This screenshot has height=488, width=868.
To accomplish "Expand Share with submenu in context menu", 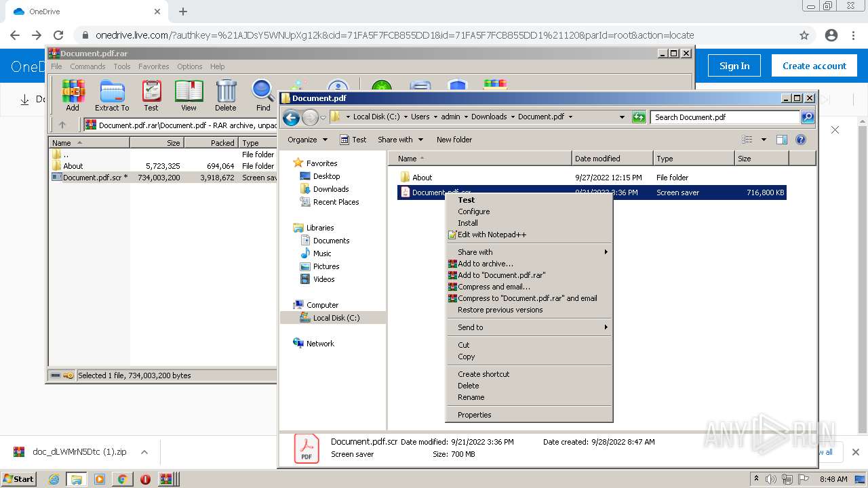I will [x=529, y=252].
